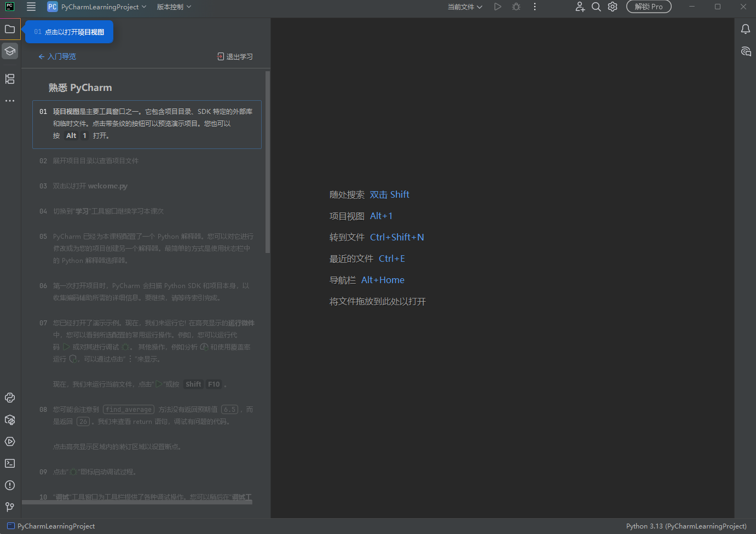
Task: Click the project module icon in status bar
Action: (11, 526)
